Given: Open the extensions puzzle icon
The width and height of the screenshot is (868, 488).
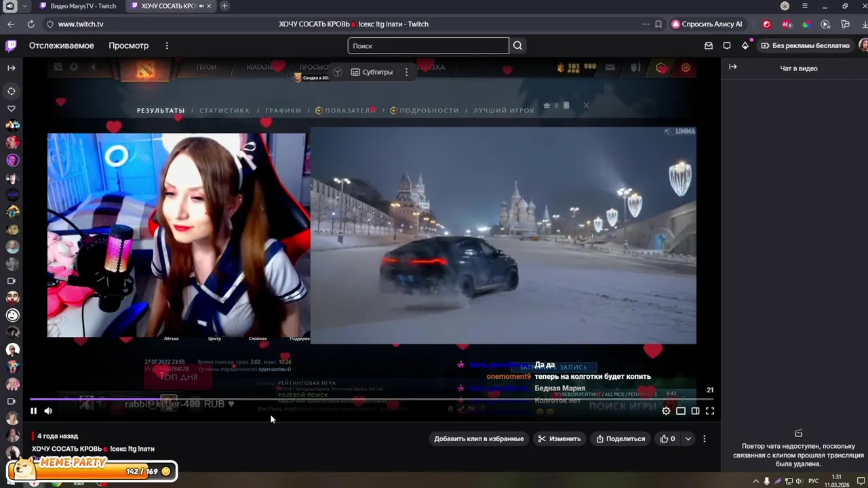Looking at the screenshot, I should 845,24.
